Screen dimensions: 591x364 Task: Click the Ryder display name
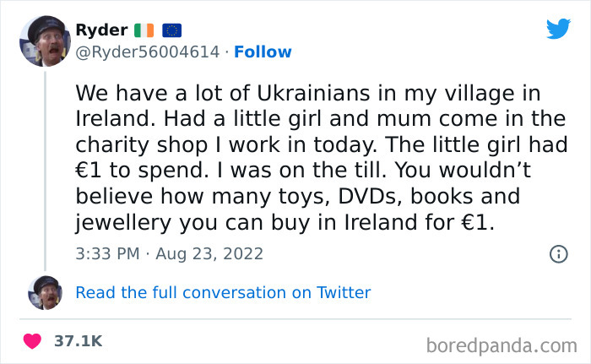(101, 30)
